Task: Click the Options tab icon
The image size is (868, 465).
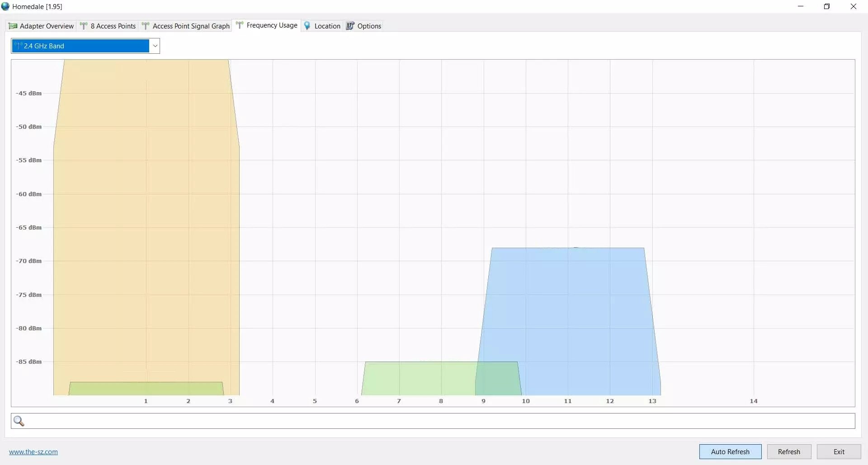Action: (x=350, y=26)
